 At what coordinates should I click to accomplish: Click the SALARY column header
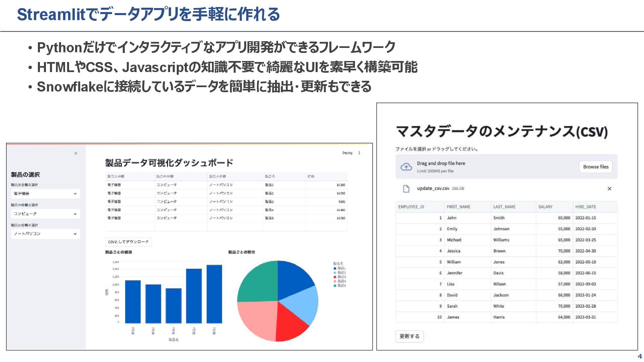pos(545,207)
